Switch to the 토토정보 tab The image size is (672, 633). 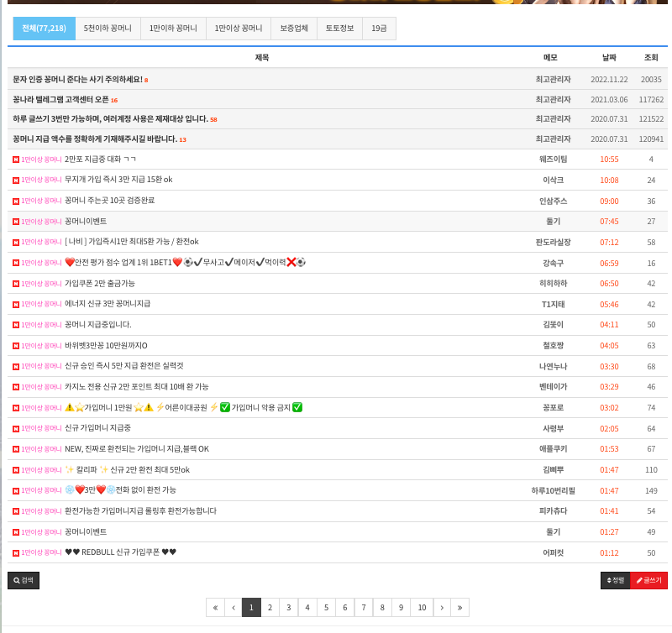pyautogui.click(x=340, y=29)
